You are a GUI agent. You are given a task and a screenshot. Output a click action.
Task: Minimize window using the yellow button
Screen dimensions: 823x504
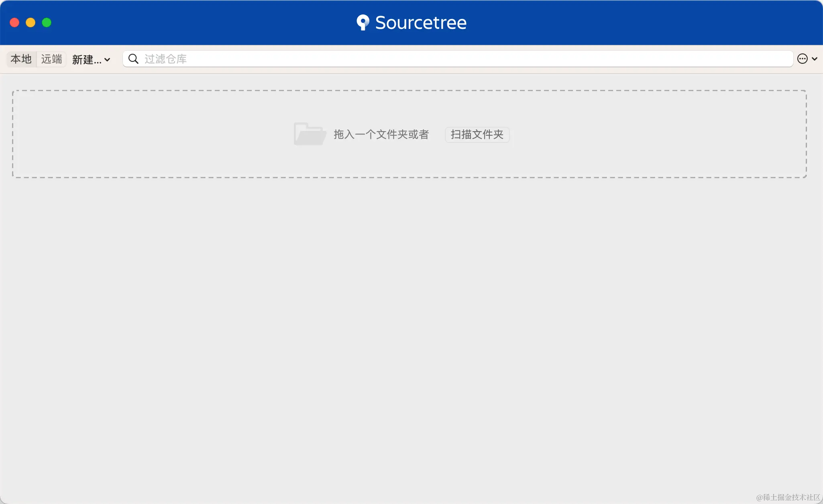coord(31,22)
